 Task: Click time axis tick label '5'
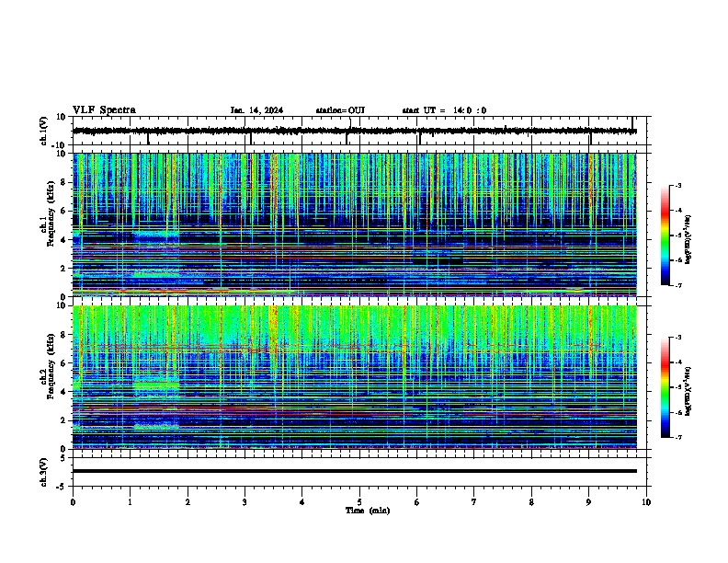[359, 502]
